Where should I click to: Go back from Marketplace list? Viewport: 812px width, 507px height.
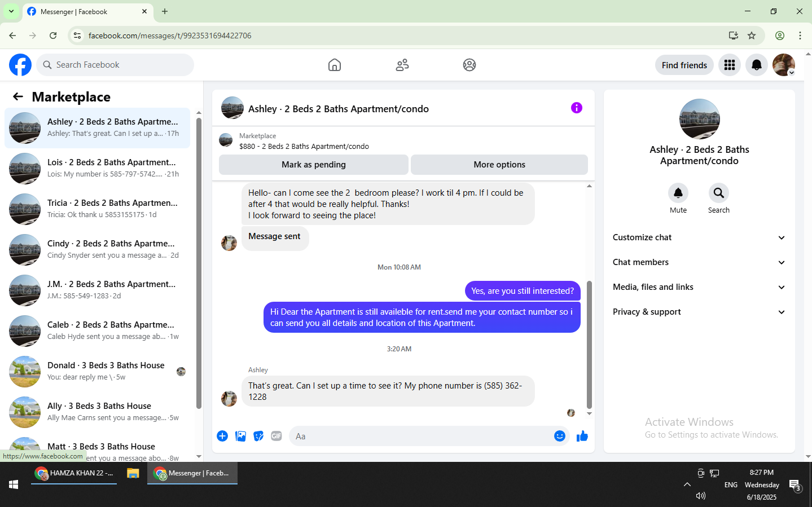(x=18, y=96)
